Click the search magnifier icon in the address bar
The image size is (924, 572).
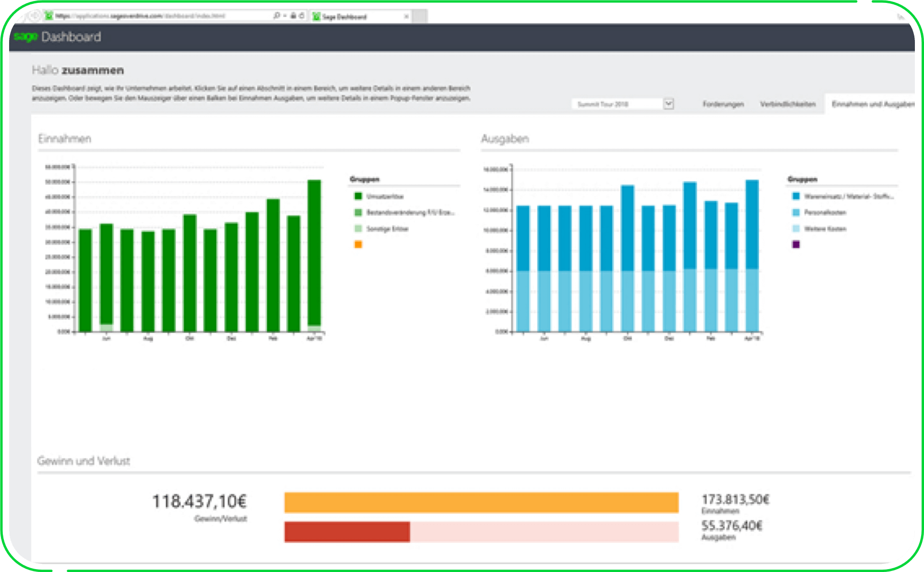(277, 16)
